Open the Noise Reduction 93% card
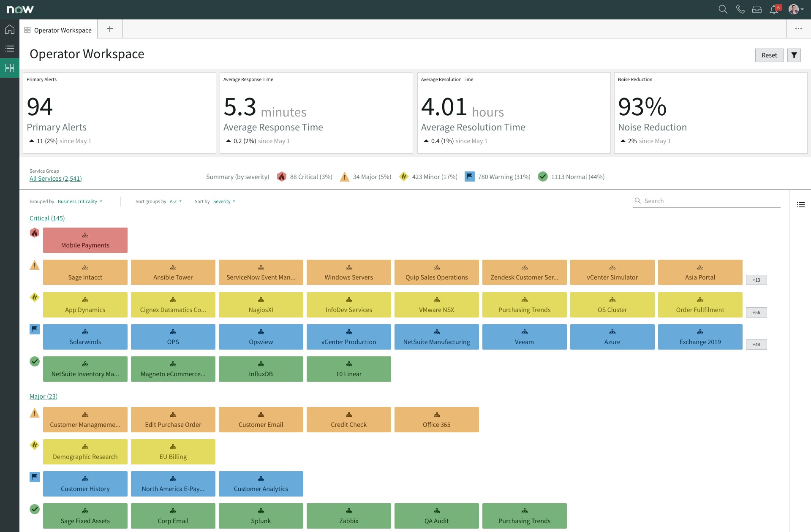The height and width of the screenshot is (532, 811). (x=711, y=113)
